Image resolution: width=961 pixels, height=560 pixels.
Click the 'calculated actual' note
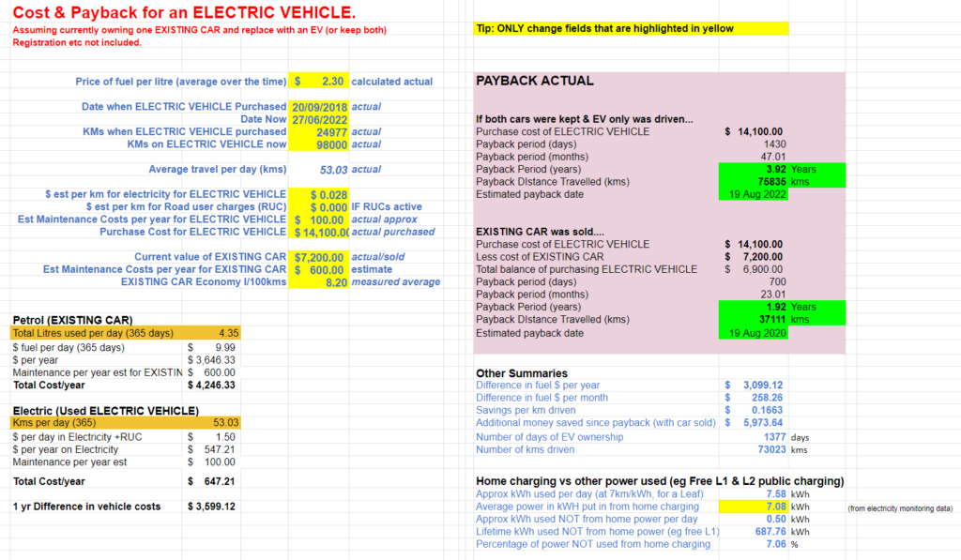[391, 82]
